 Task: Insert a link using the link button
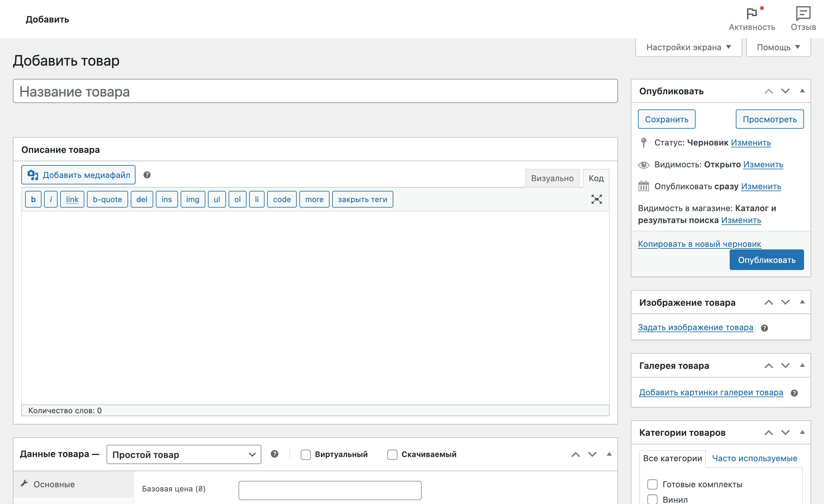(71, 199)
